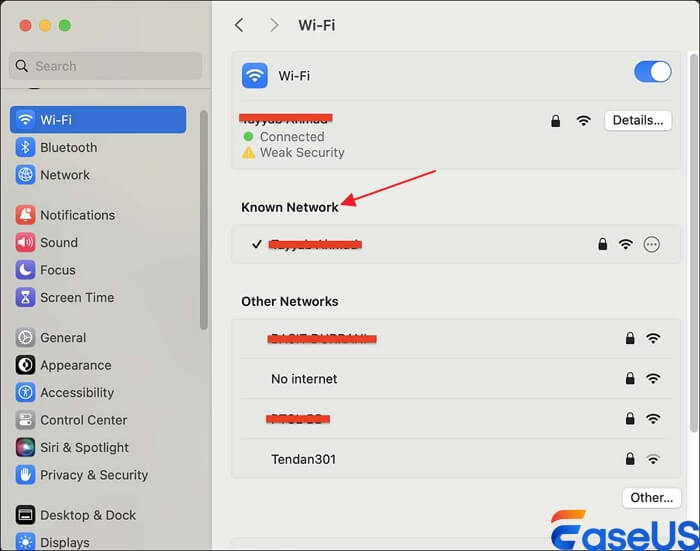Click signal icon next to Details button

[583, 121]
